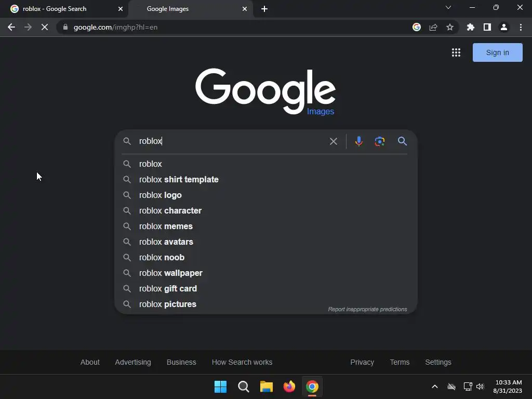
Task: Open the Terms footer link
Action: (x=400, y=362)
